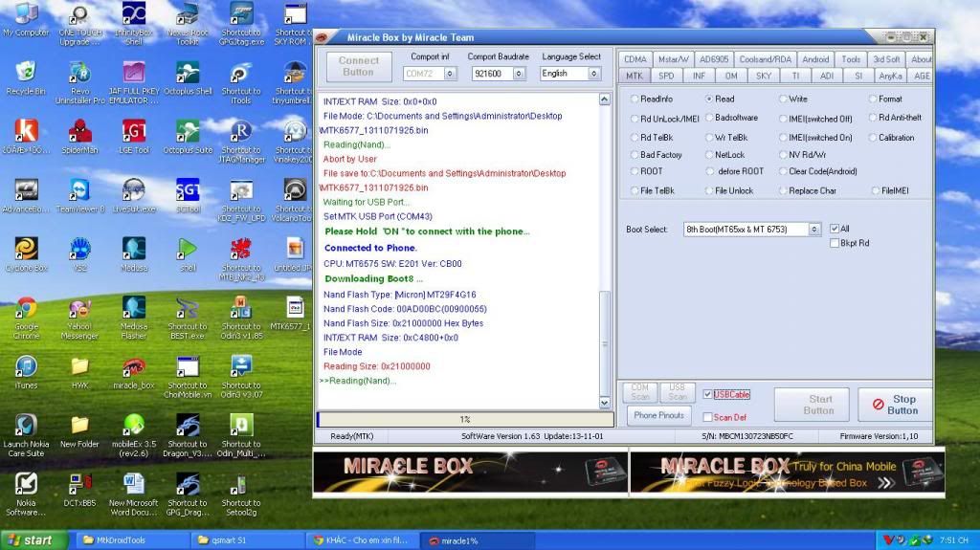The image size is (980, 550).
Task: Enable the Scan Def checkbox
Action: pos(707,417)
